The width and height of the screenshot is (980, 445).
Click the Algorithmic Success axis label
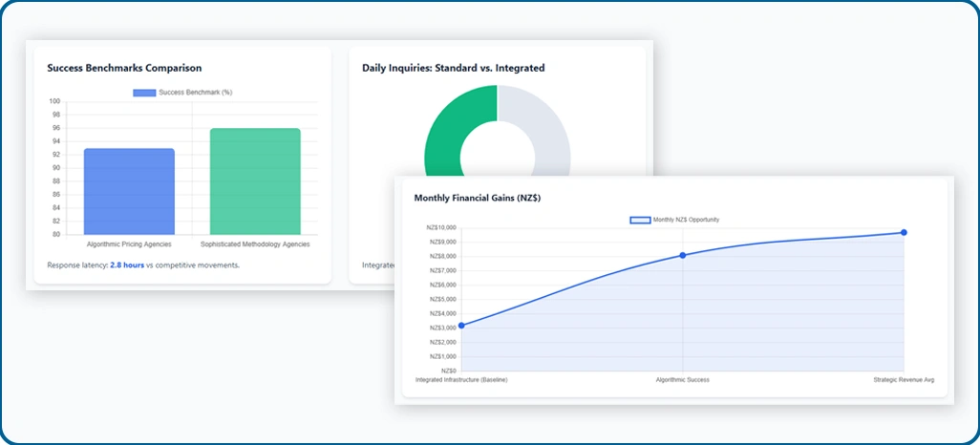[x=683, y=380]
